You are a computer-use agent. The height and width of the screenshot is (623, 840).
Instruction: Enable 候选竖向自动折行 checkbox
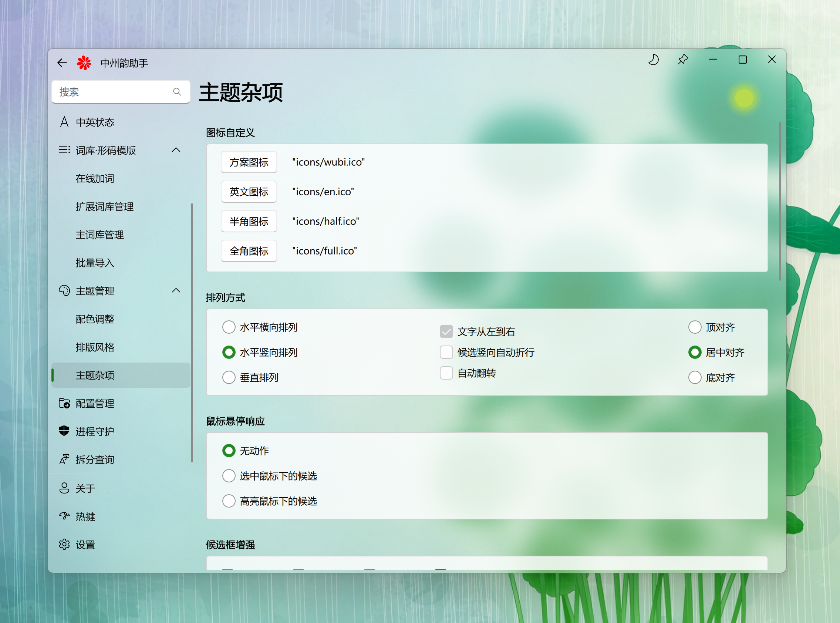click(446, 352)
